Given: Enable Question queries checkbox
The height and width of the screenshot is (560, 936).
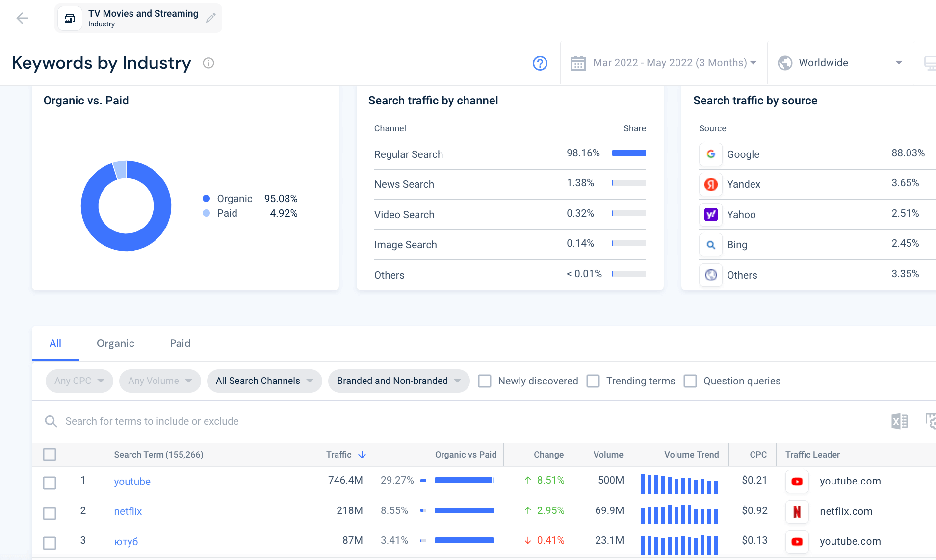Looking at the screenshot, I should [x=690, y=381].
